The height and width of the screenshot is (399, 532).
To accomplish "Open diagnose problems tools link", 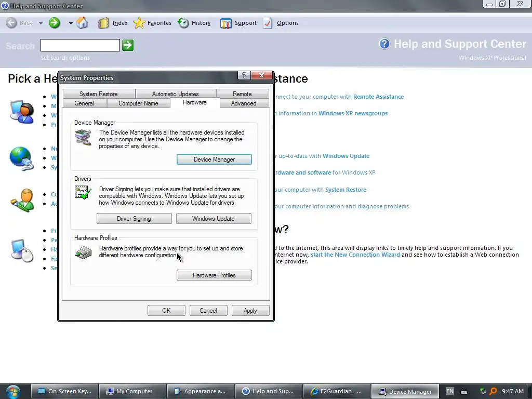I will [342, 206].
